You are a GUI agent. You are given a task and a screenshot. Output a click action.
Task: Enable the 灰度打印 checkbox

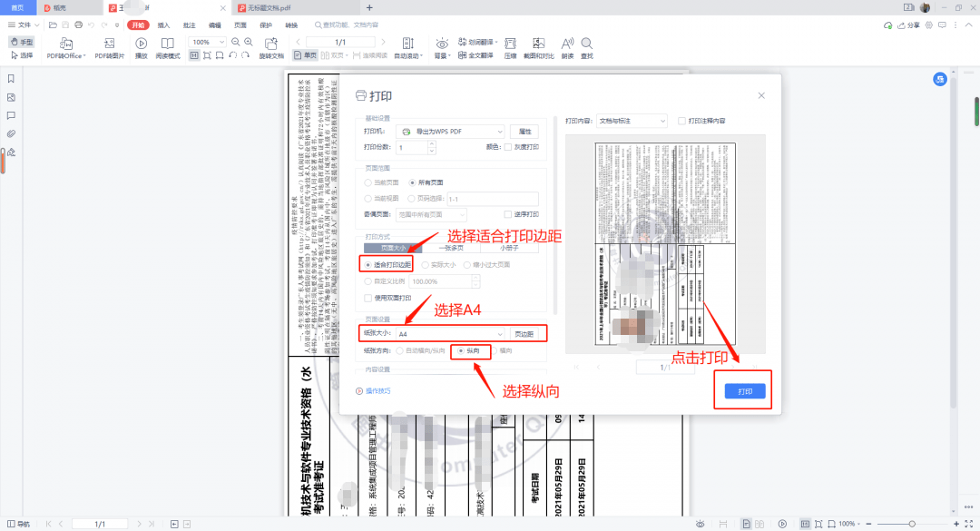pyautogui.click(x=508, y=147)
